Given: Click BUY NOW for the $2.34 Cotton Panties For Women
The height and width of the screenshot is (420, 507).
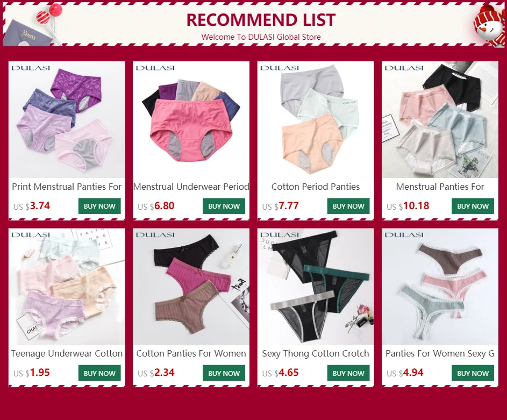Looking at the screenshot, I should 224,373.
